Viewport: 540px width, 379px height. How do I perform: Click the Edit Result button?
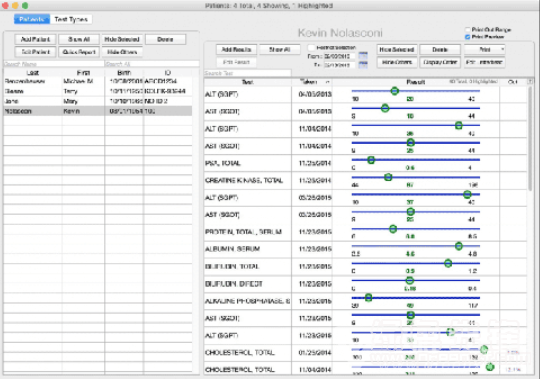[236, 62]
